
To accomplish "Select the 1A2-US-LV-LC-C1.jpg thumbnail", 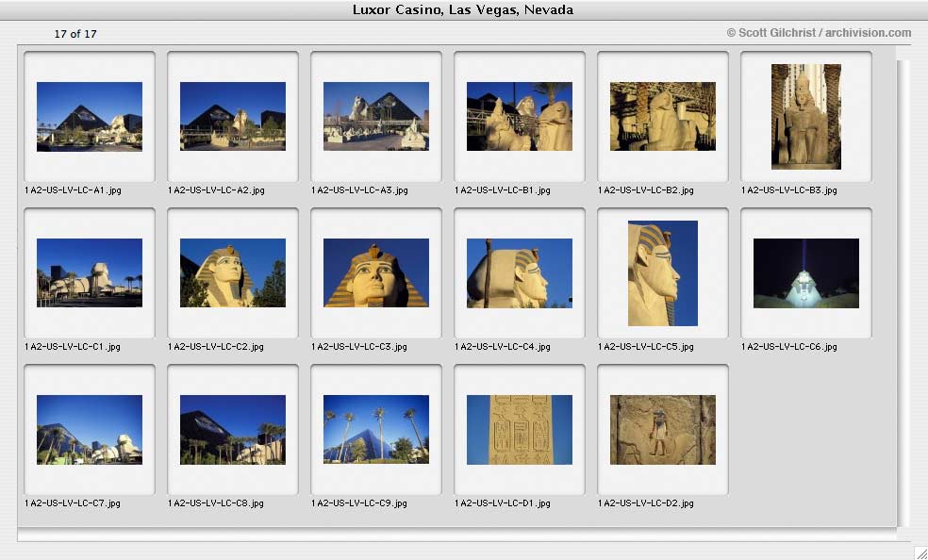I will point(90,272).
